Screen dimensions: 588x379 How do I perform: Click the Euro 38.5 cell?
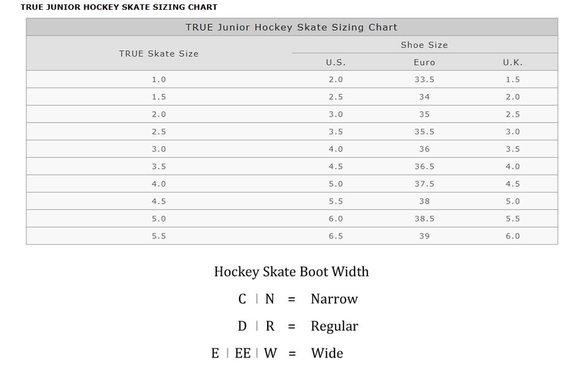(424, 219)
